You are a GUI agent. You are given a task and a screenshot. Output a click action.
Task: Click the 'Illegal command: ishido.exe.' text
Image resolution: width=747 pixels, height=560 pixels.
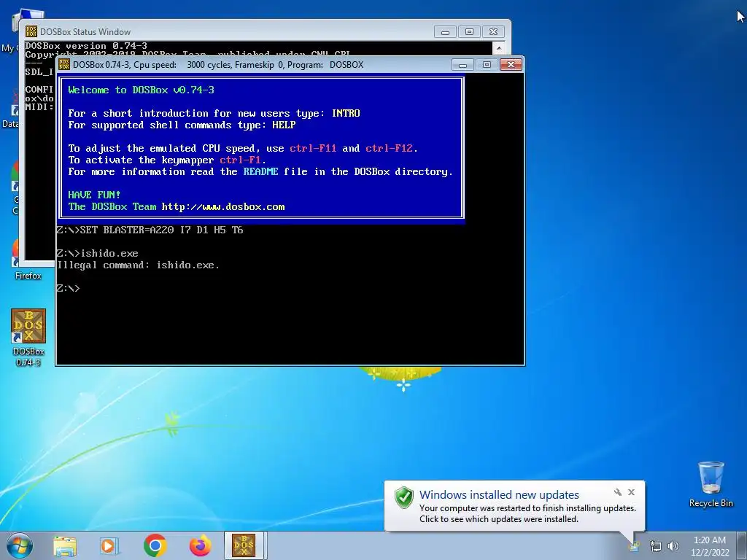pyautogui.click(x=138, y=265)
